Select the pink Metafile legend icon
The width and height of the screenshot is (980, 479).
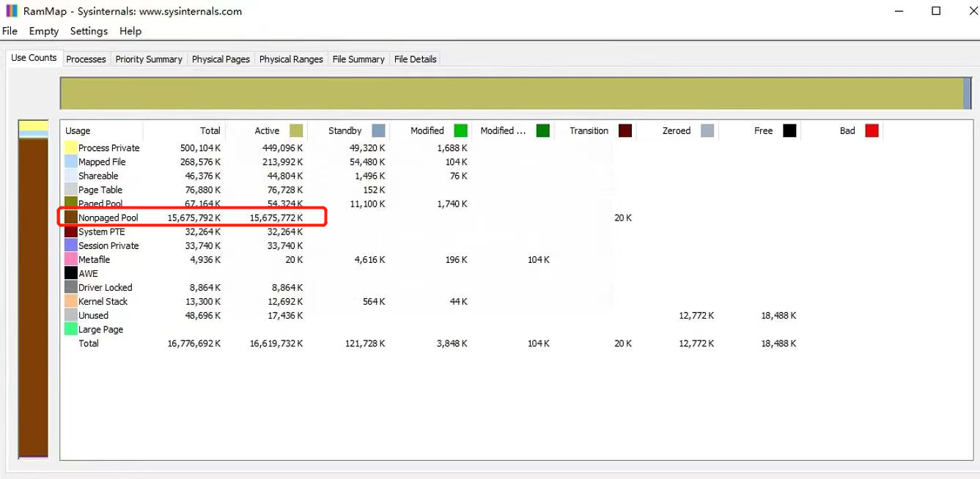(71, 259)
